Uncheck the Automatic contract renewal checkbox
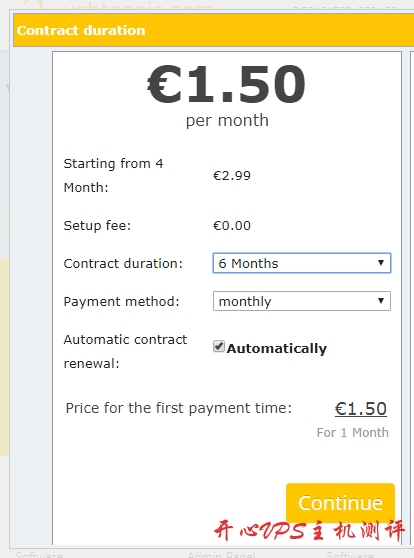Screen dimensions: 414x558 point(219,346)
